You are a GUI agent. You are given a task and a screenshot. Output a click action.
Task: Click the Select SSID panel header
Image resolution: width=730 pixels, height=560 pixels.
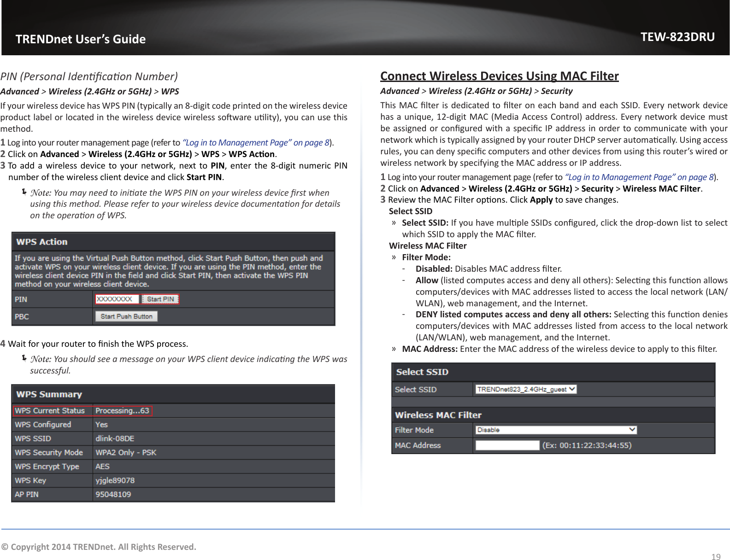pos(422,372)
